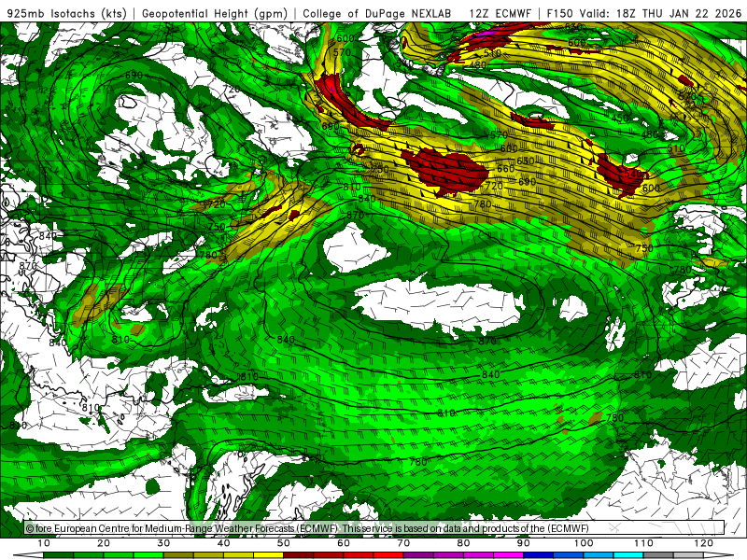
Task: Click the "450" height contour label
Action: [620, 118]
